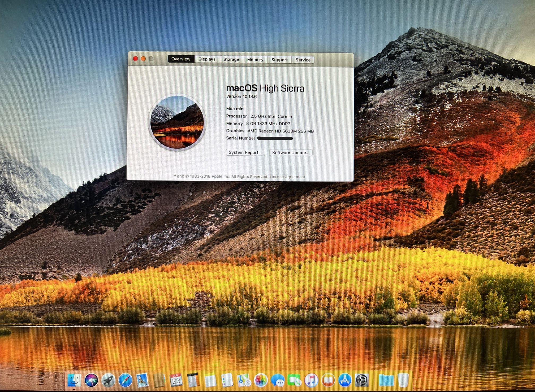Image resolution: width=535 pixels, height=392 pixels.
Task: Click the macOS High Sierra title
Action: (x=265, y=88)
